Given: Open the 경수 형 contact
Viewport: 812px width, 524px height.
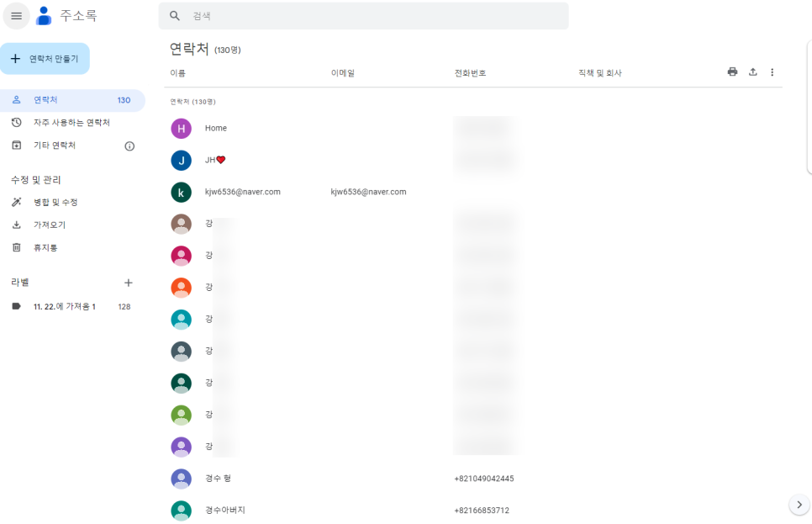Looking at the screenshot, I should pyautogui.click(x=218, y=479).
